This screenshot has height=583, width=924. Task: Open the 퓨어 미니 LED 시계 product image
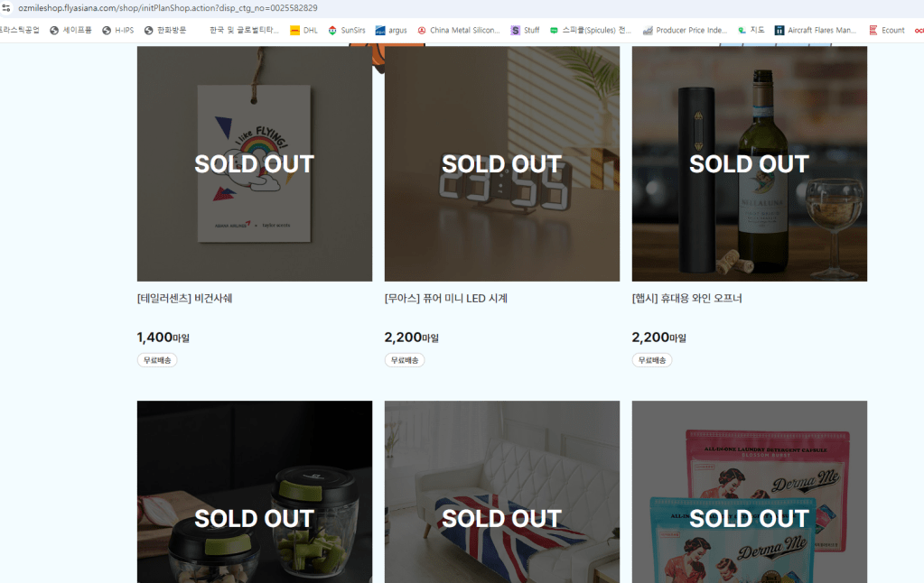point(502,164)
